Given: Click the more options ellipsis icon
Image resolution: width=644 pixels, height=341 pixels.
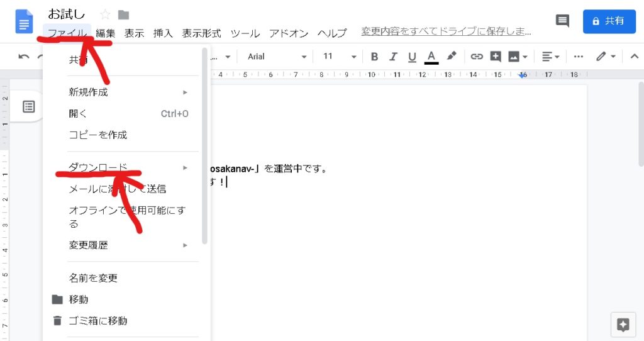Looking at the screenshot, I should (x=579, y=57).
